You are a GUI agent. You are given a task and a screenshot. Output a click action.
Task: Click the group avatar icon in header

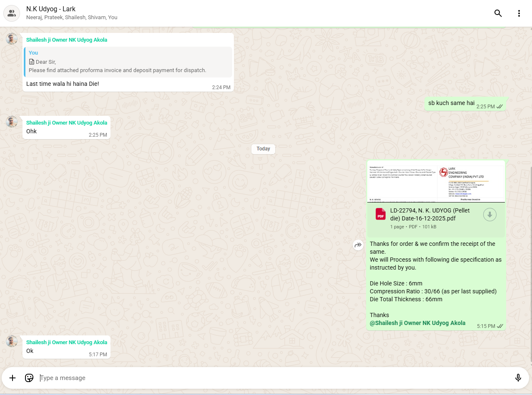tap(12, 13)
